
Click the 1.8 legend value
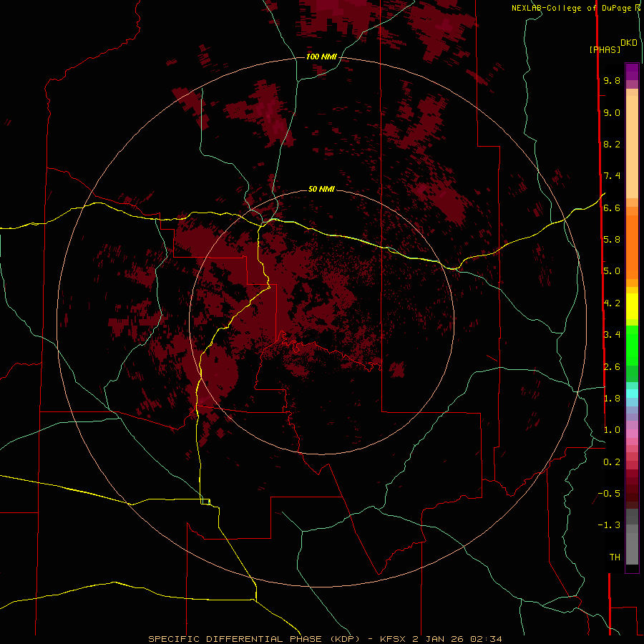(x=612, y=399)
